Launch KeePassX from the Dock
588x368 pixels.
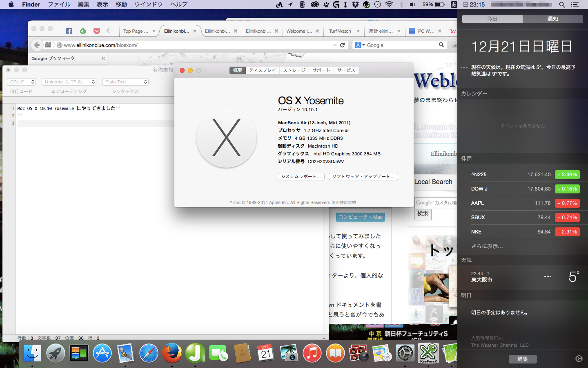(x=428, y=353)
